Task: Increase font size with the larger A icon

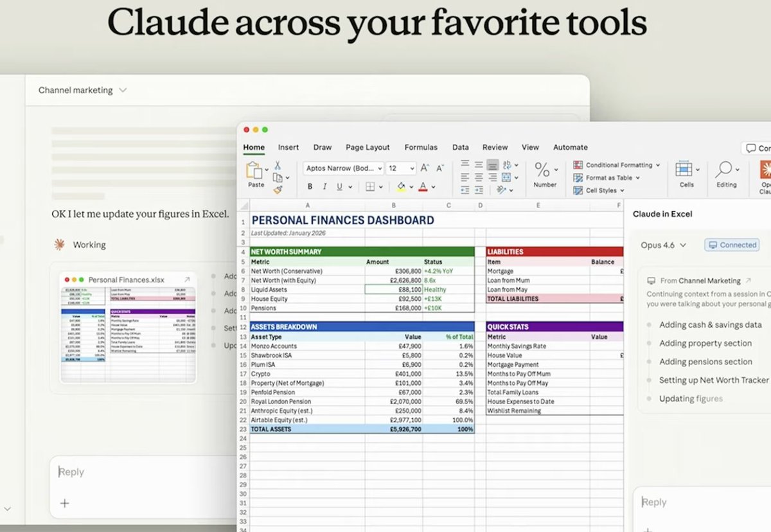Action: [425, 168]
